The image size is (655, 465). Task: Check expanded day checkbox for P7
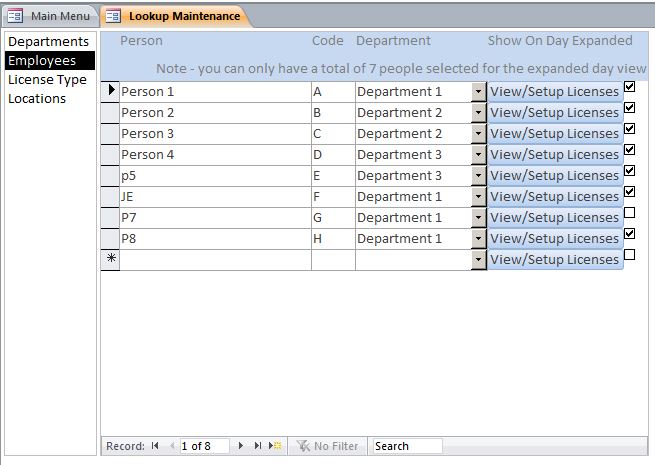point(630,212)
